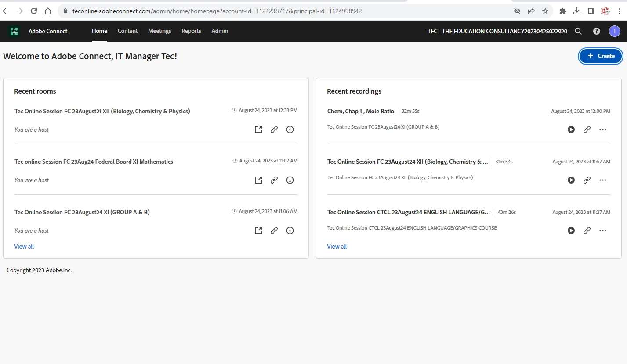
Task: Open more options for XII Biology recording
Action: (x=603, y=180)
